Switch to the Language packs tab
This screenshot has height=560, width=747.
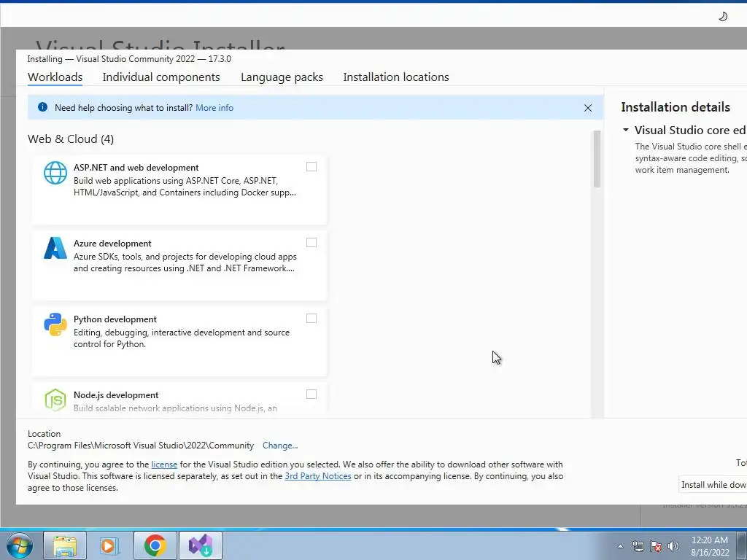pos(282,77)
